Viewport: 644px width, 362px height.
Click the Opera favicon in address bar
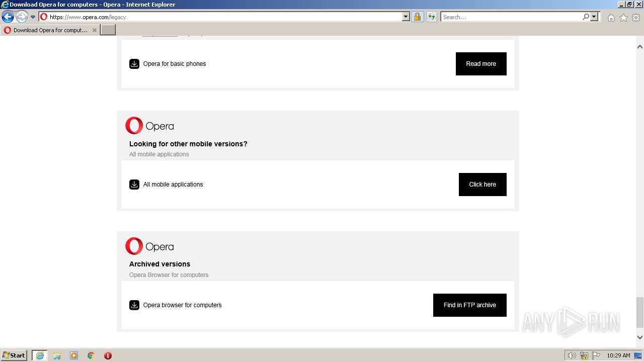click(x=44, y=17)
